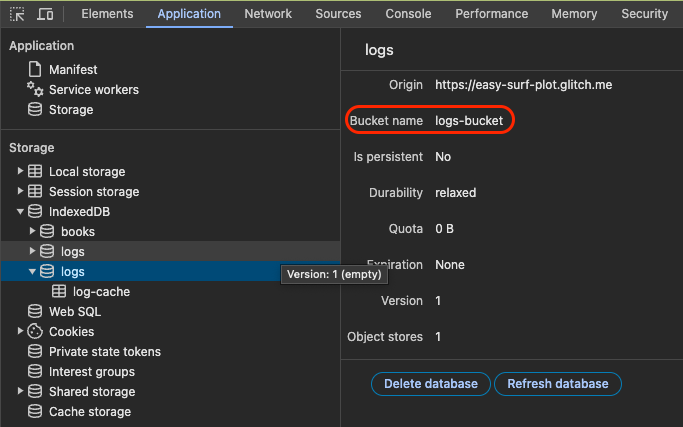Click the Web SQL database icon
683x427 pixels.
35,312
